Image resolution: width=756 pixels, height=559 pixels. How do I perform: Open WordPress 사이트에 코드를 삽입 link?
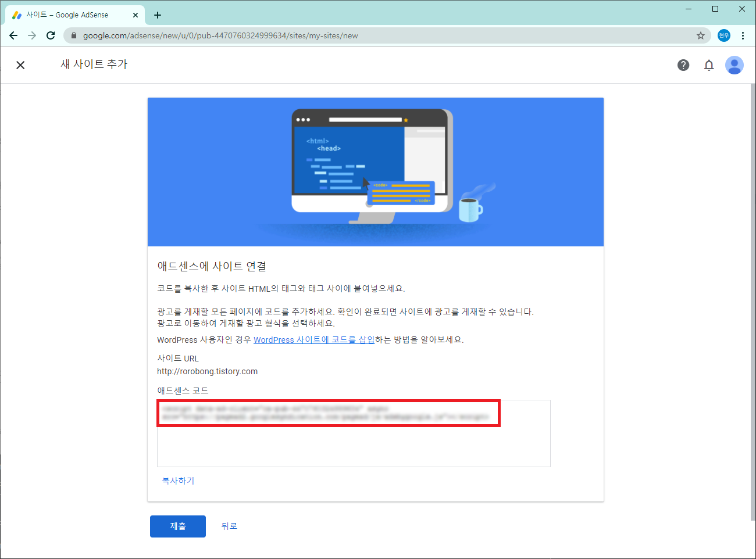pos(314,340)
